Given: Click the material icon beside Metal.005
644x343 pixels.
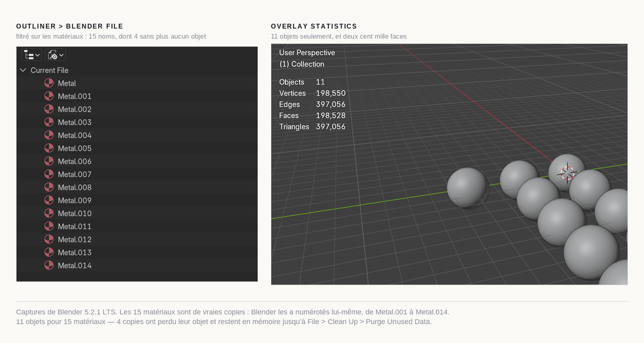Looking at the screenshot, I should (x=49, y=148).
